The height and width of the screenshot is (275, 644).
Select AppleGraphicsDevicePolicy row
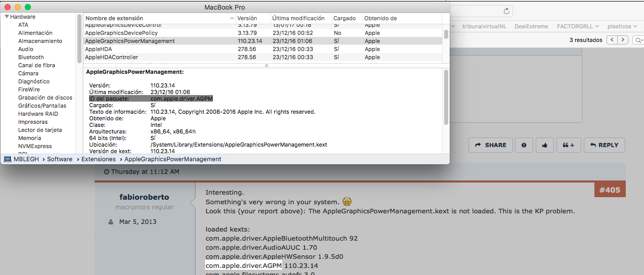(263, 33)
